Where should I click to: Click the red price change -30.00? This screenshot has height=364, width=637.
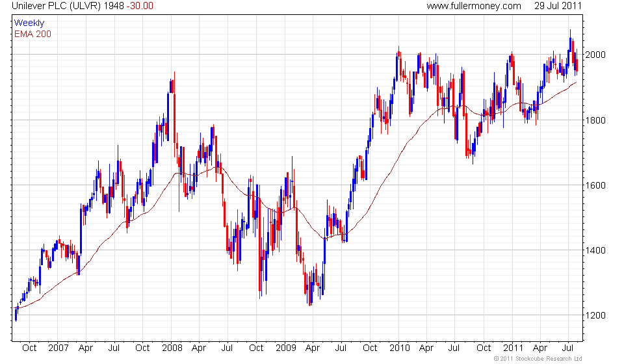pos(140,6)
